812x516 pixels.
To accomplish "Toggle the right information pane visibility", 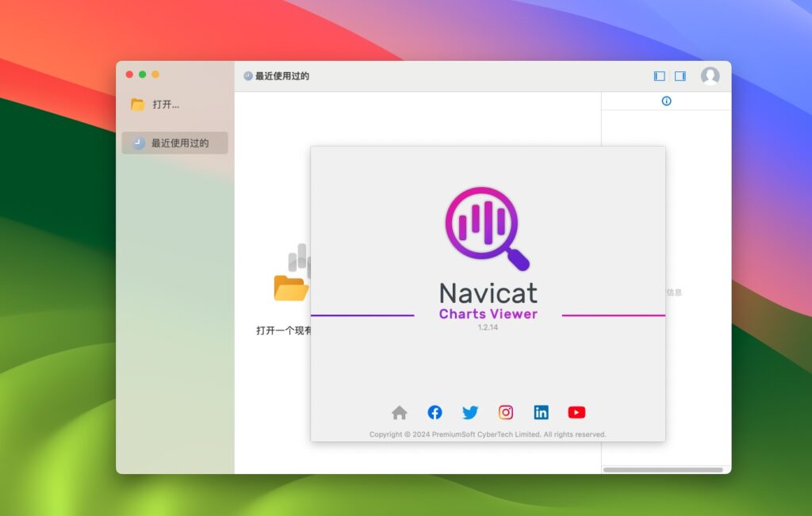I will (680, 75).
